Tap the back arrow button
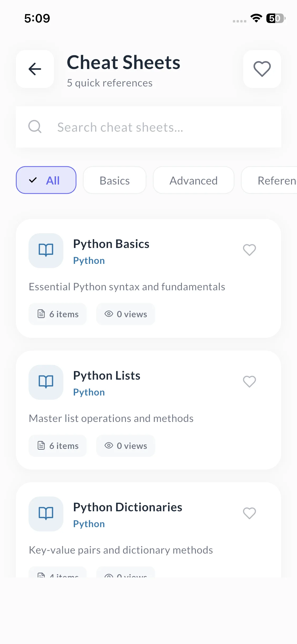The image size is (297, 644). [35, 69]
